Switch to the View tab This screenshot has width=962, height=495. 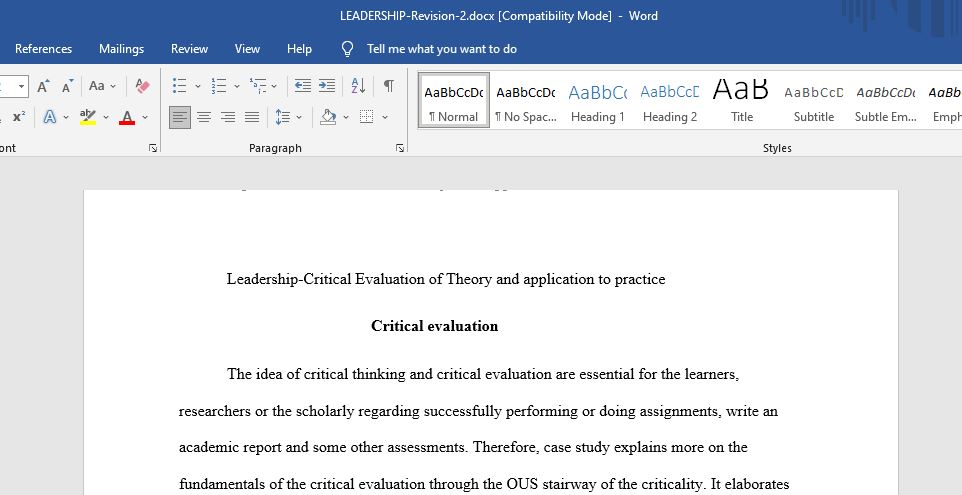(x=247, y=48)
